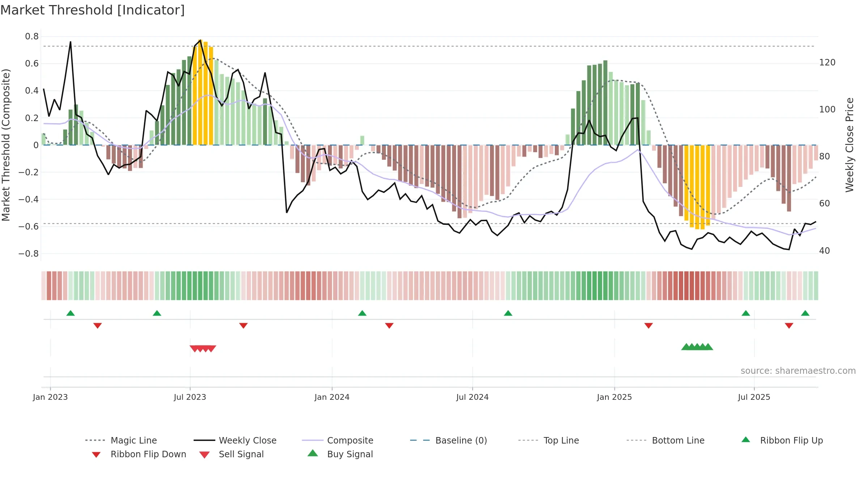This screenshot has width=868, height=488.
Task: Click the green ribbon flip up triangle just before Jul 2025
Action: (x=746, y=313)
